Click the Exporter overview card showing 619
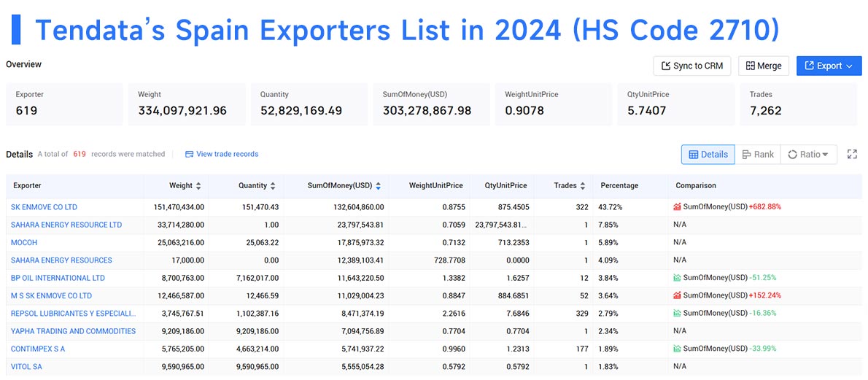The width and height of the screenshot is (868, 380). coord(64,104)
